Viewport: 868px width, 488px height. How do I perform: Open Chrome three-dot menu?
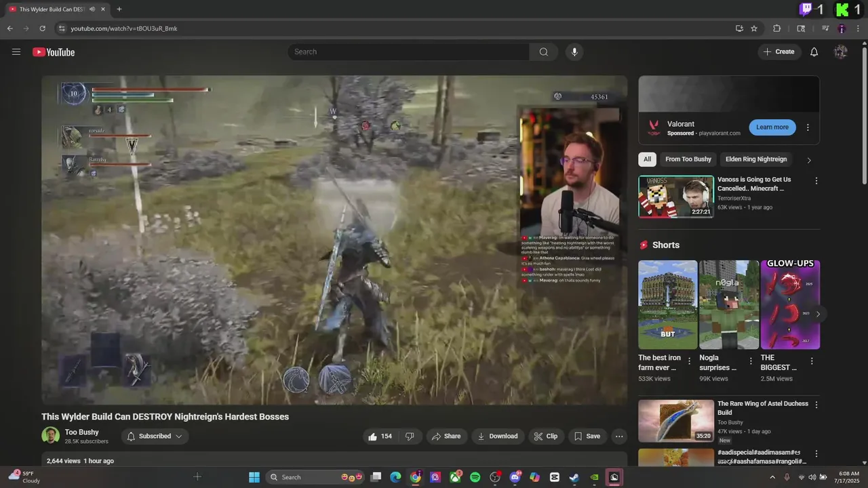[x=858, y=28]
